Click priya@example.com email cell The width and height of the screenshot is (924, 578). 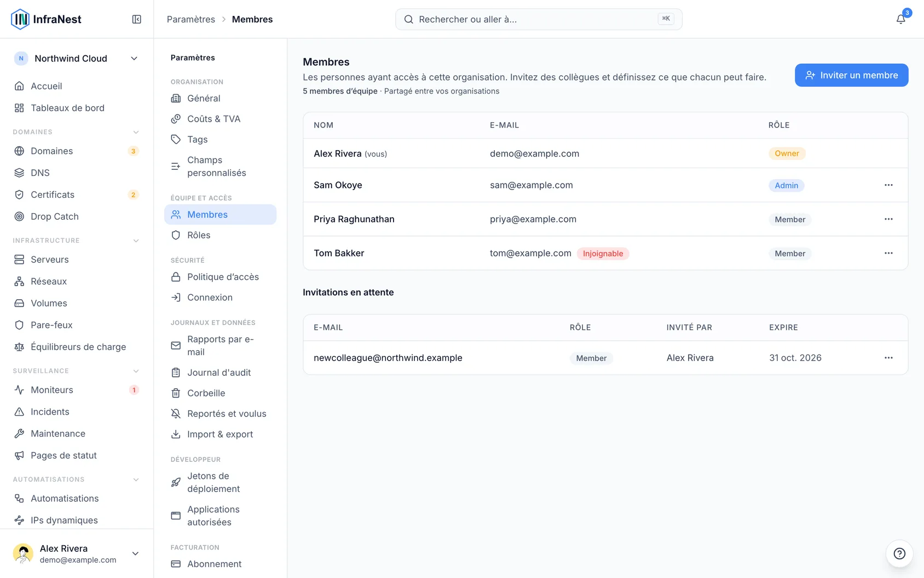533,219
